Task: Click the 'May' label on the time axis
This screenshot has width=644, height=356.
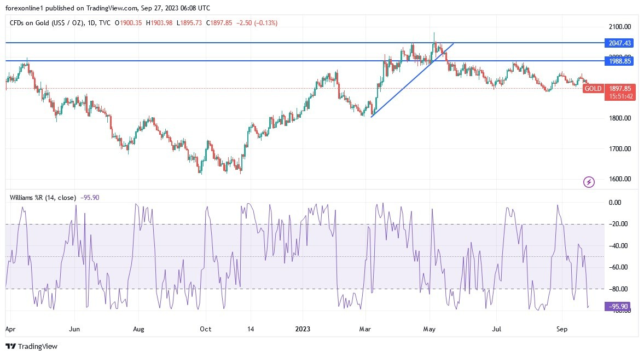Action: point(429,329)
